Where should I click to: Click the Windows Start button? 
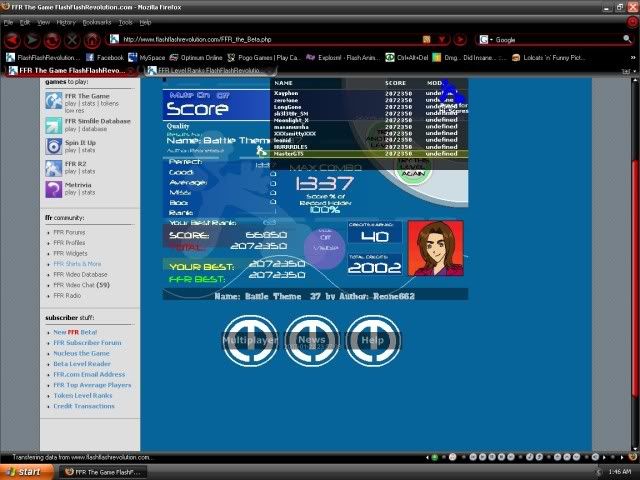click(x=24, y=471)
